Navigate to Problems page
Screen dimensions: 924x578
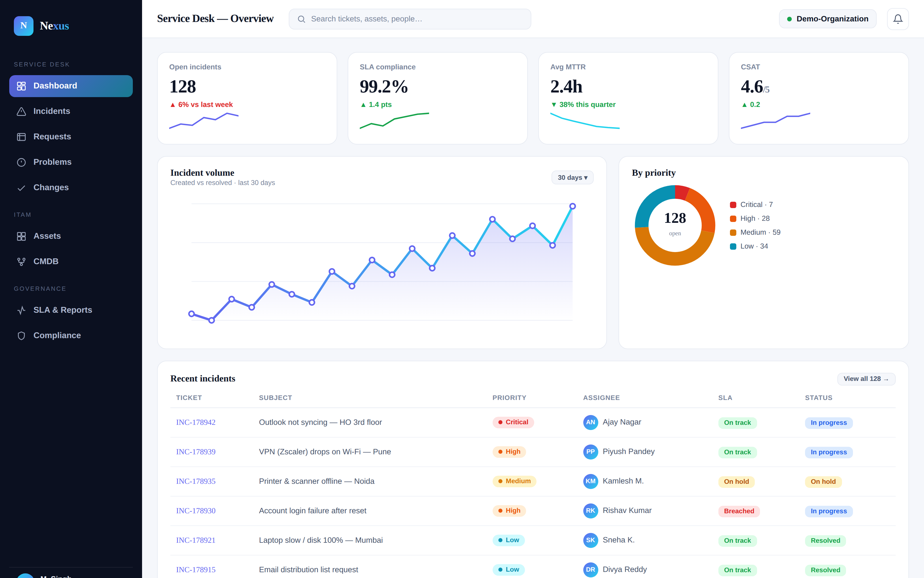(x=71, y=162)
